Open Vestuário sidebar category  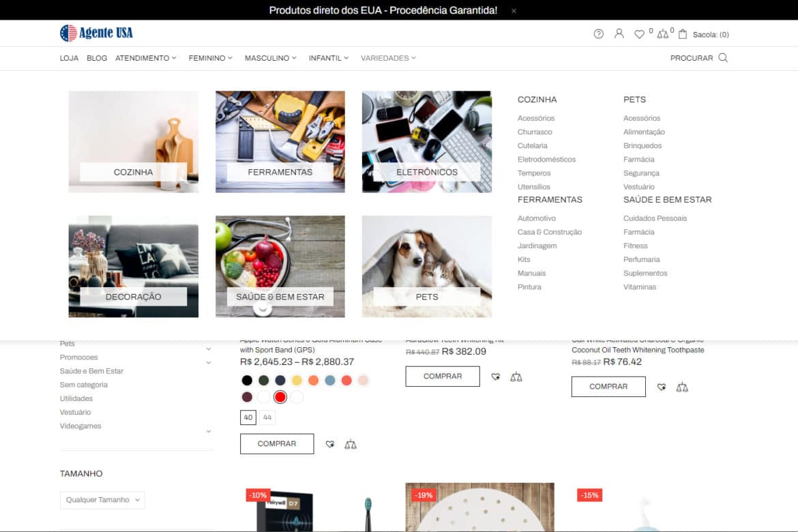(x=75, y=413)
